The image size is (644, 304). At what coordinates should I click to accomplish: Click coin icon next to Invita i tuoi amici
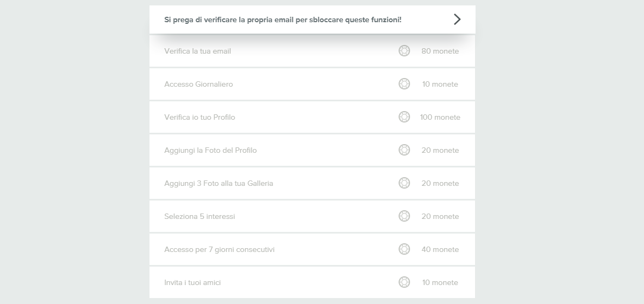coord(404,282)
